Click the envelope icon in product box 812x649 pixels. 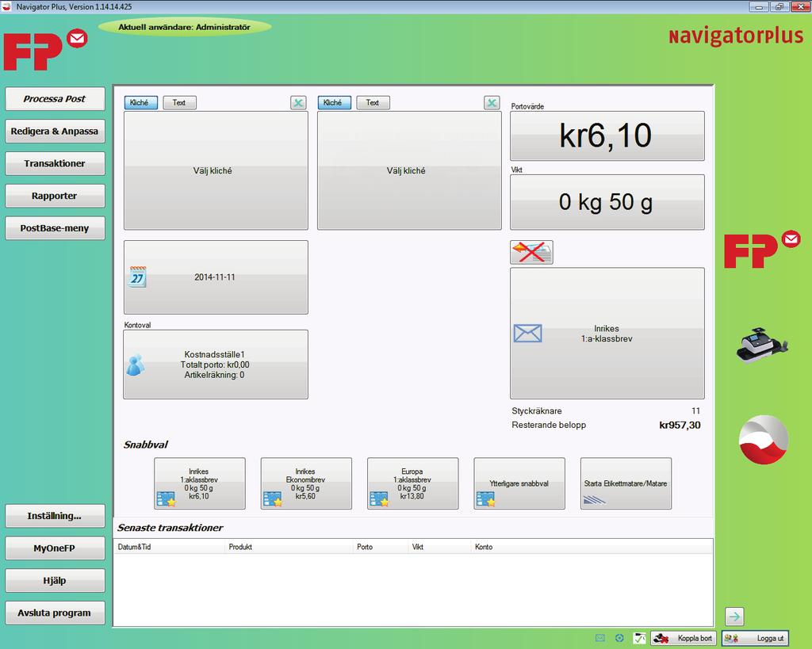click(x=527, y=334)
